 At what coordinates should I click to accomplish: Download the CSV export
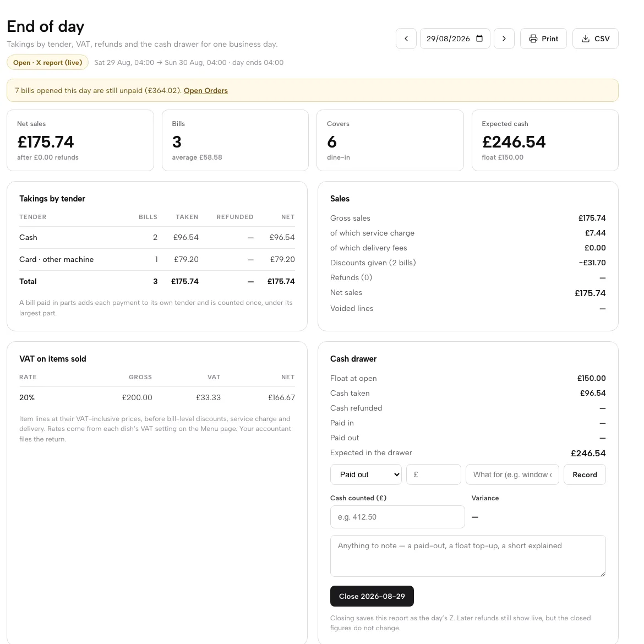[x=595, y=39]
